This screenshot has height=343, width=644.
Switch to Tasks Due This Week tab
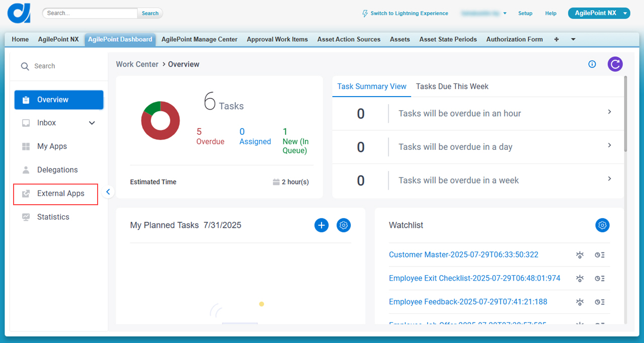(452, 87)
